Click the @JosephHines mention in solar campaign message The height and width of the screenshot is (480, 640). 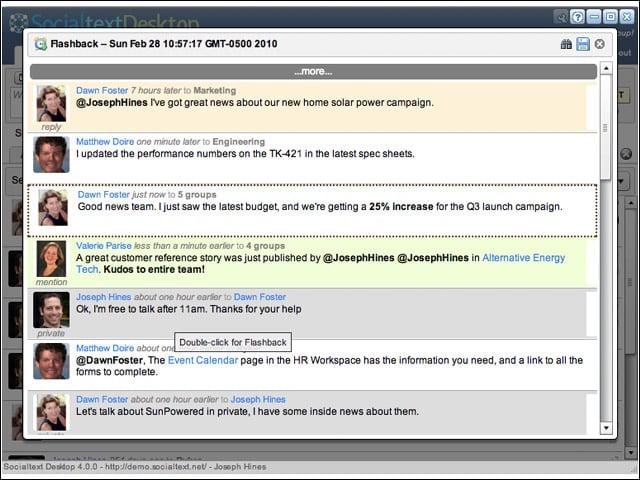click(112, 102)
